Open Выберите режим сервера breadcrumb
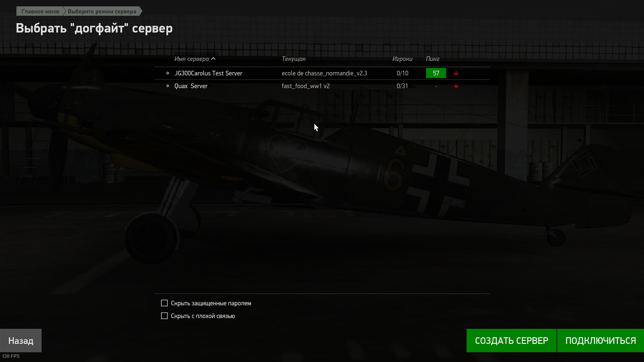 coord(102,11)
